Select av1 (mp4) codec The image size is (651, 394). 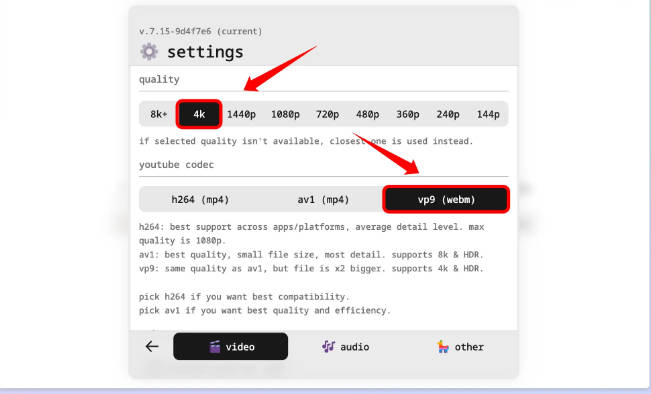[323, 200]
